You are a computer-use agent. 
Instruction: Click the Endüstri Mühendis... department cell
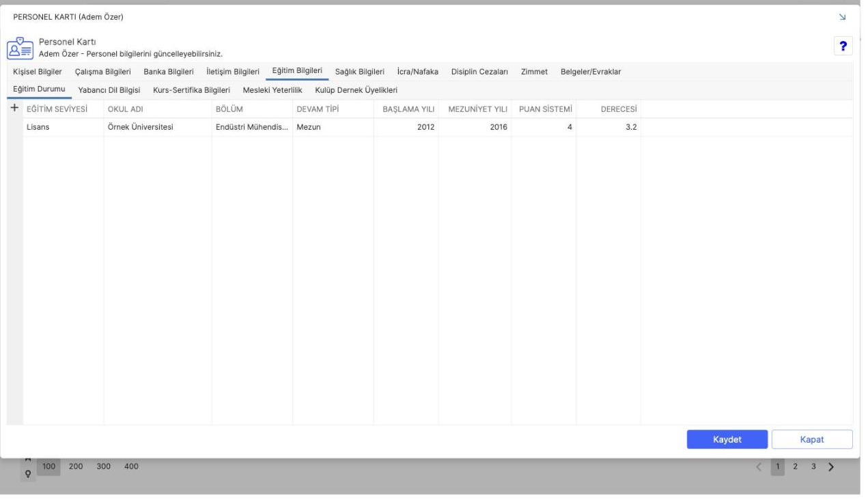252,127
